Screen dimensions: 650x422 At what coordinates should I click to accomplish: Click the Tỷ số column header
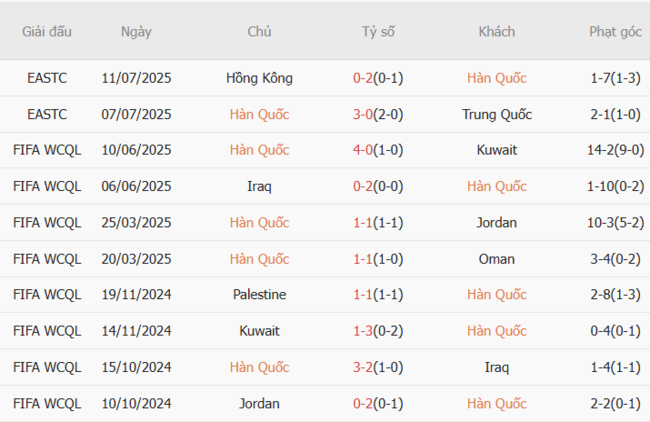click(378, 32)
